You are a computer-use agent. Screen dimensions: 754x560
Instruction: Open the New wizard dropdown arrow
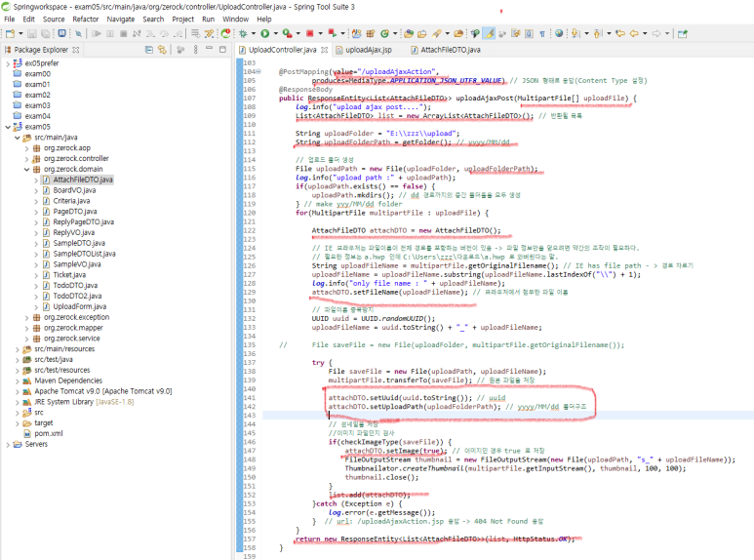[x=20, y=34]
